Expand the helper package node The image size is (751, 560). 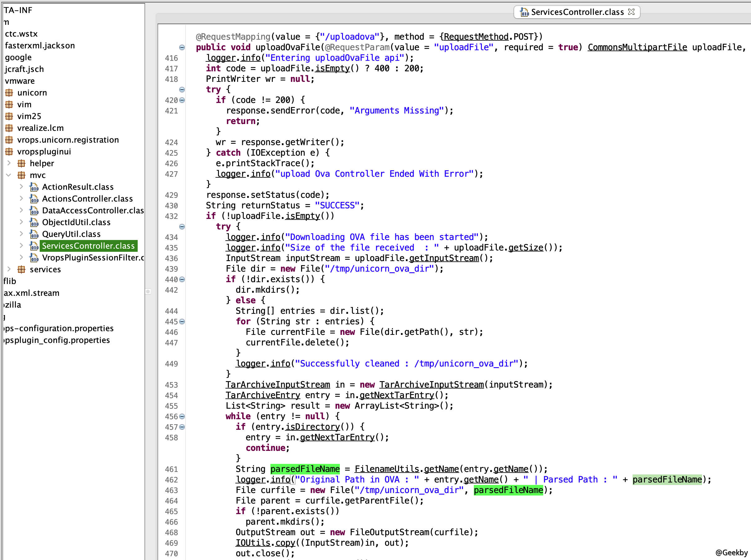coord(9,163)
